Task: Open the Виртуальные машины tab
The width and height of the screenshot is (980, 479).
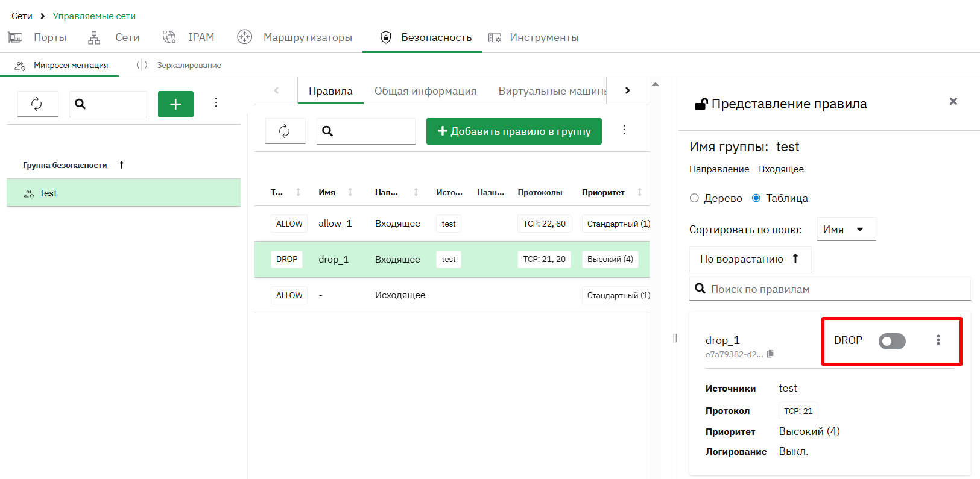Action: (x=552, y=91)
